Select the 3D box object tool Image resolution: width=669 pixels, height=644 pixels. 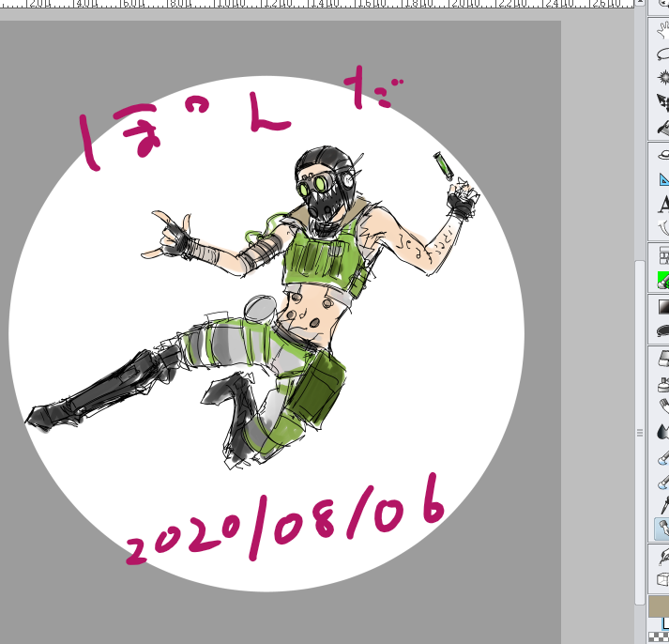(x=664, y=579)
